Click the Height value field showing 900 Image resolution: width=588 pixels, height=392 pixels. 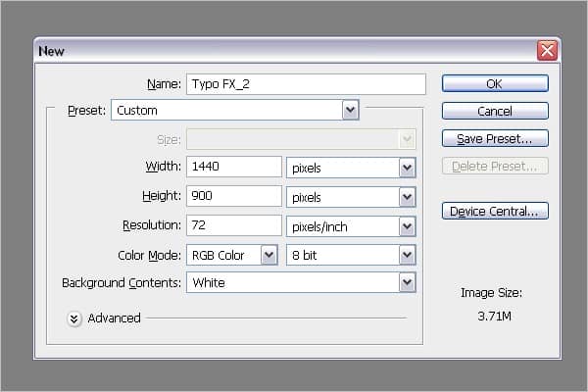point(234,195)
